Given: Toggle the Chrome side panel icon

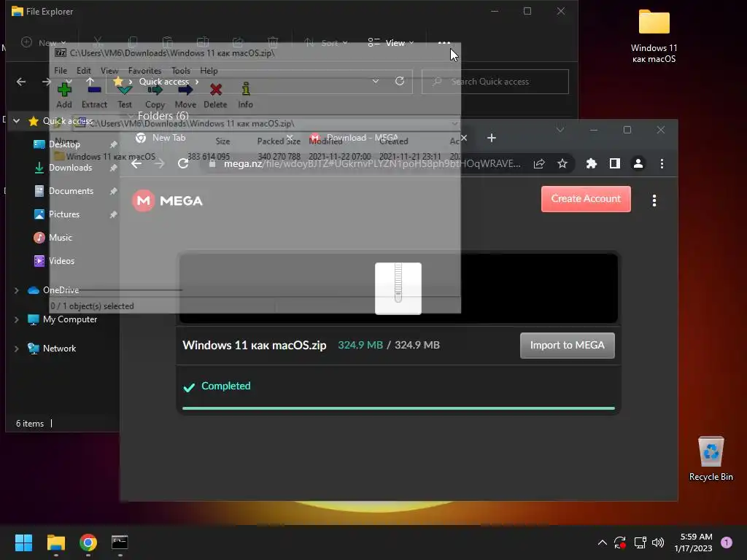Looking at the screenshot, I should 615,164.
